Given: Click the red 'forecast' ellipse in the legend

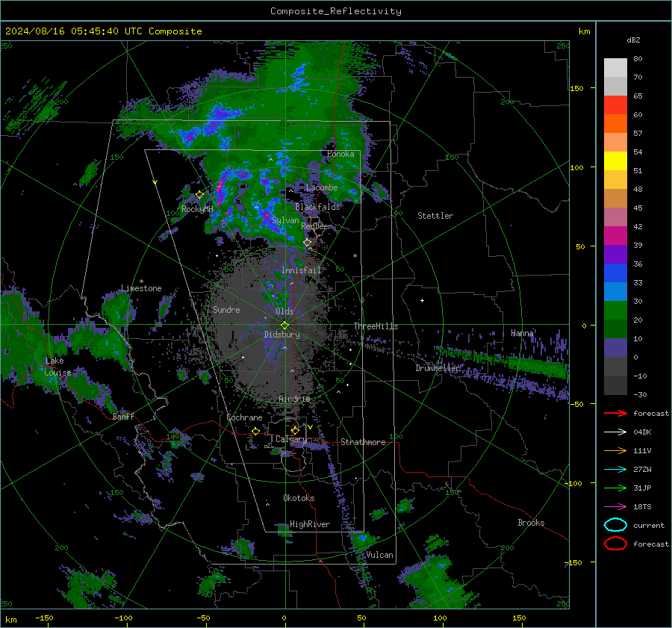Looking at the screenshot, I should click(x=615, y=544).
